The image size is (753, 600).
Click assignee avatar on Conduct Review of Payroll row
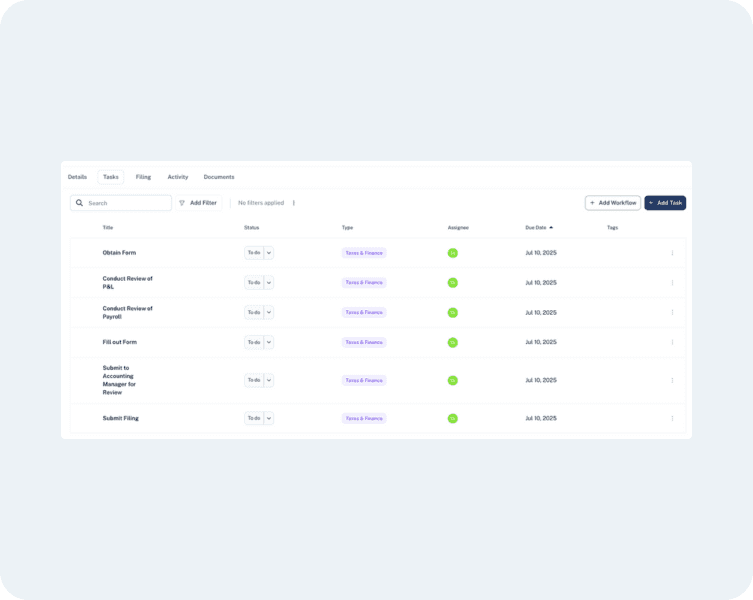click(x=452, y=313)
